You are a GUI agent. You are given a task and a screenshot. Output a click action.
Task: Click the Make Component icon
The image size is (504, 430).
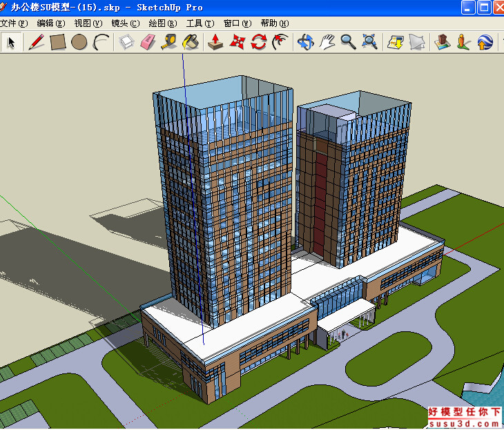(x=126, y=42)
